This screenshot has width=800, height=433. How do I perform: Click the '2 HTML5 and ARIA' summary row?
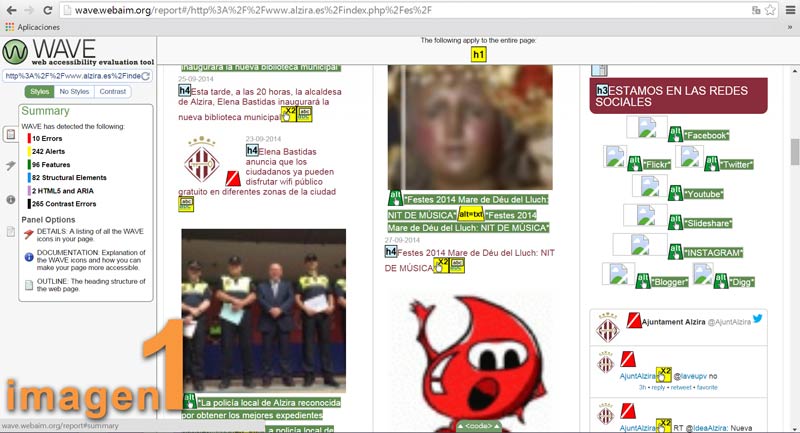point(60,191)
